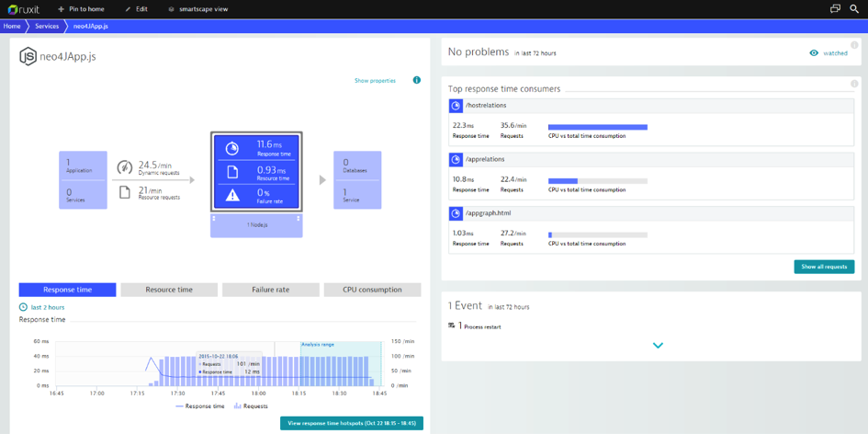Click the Failure rate warning icon
The height and width of the screenshot is (434, 868).
coord(233,196)
